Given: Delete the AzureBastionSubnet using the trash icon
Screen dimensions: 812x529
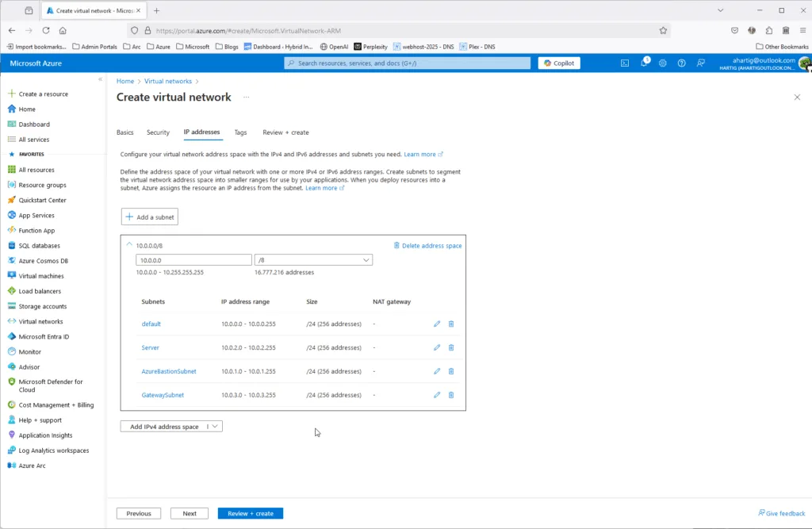Looking at the screenshot, I should (x=451, y=371).
